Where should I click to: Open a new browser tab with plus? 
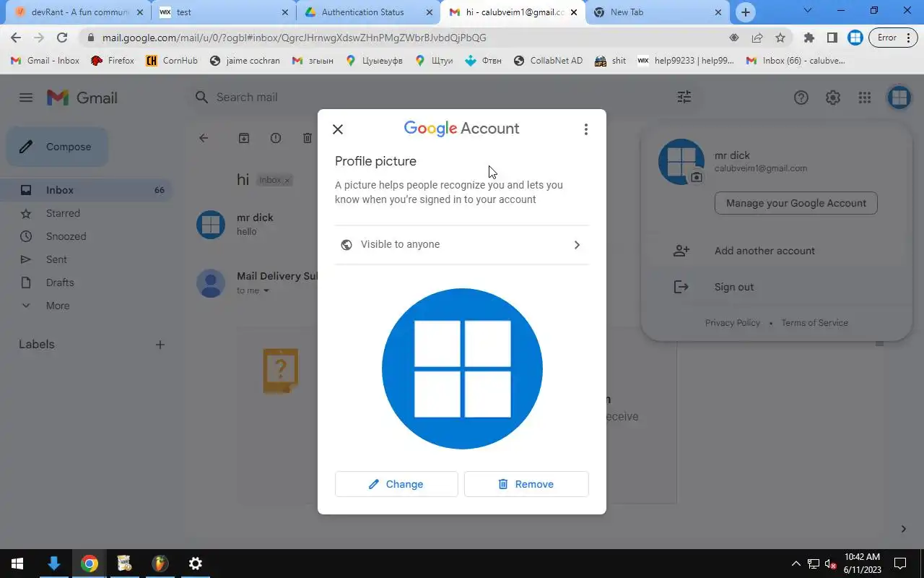[746, 12]
